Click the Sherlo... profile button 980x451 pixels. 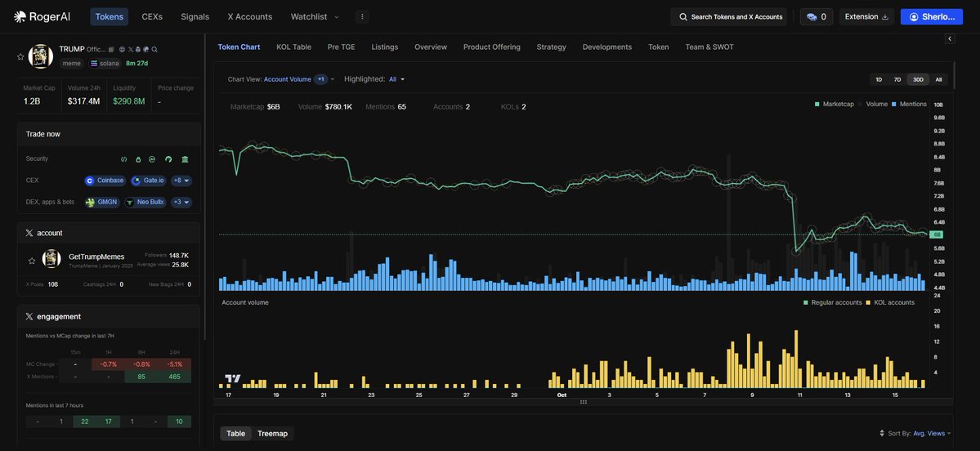[x=931, y=17]
